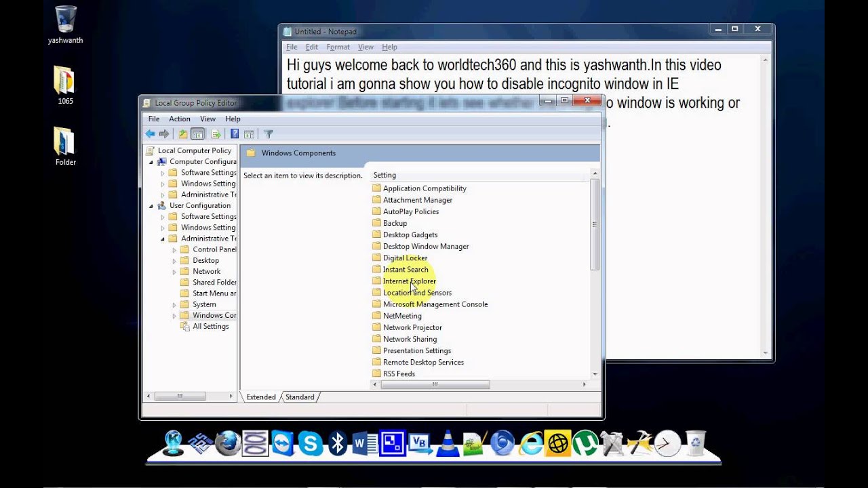The width and height of the screenshot is (868, 488).
Task: Click the clock icon in the dock
Action: [667, 444]
